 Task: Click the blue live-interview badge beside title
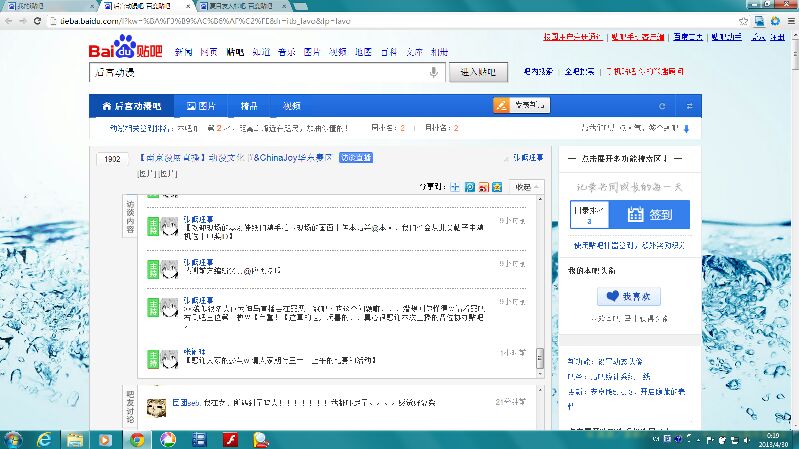pyautogui.click(x=356, y=158)
